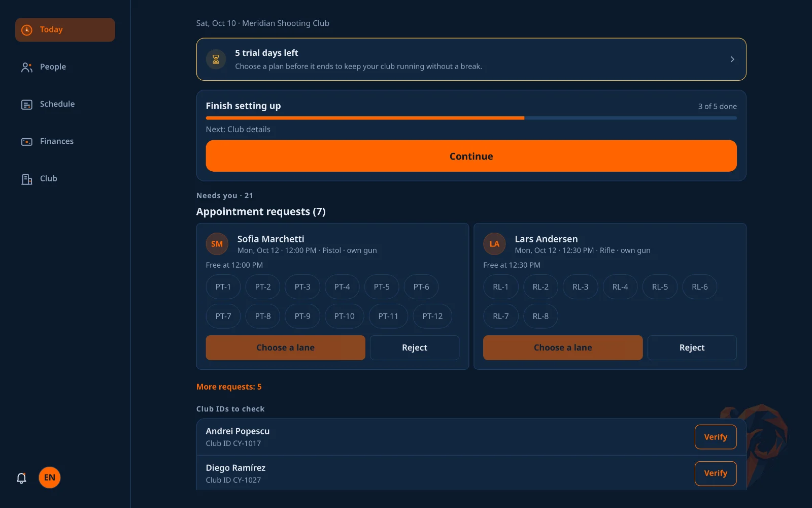This screenshot has width=812, height=508.
Task: Select lane RL-1 for Lars
Action: pyautogui.click(x=501, y=287)
